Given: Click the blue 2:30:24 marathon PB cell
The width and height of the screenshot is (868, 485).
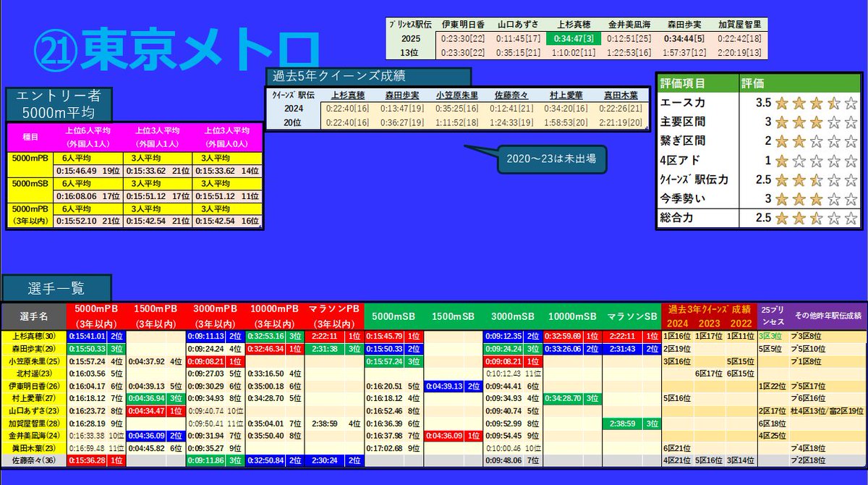Looking at the screenshot, I should 325,460.
